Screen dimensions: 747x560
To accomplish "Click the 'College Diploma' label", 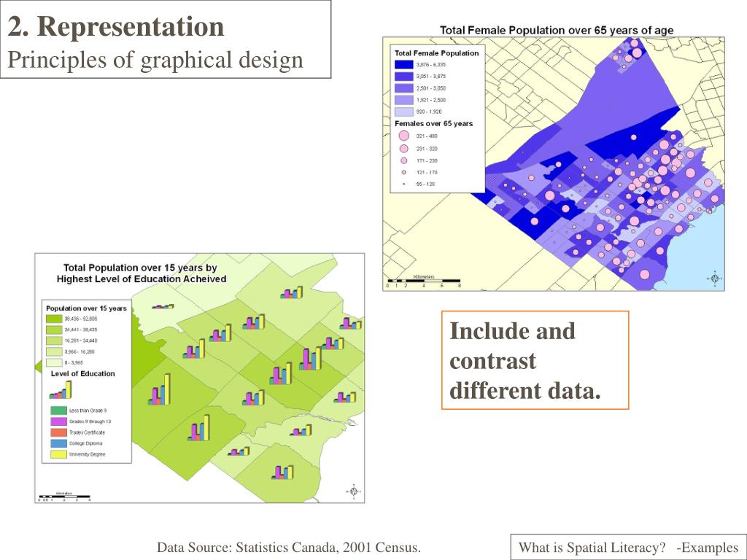I will tap(85, 443).
